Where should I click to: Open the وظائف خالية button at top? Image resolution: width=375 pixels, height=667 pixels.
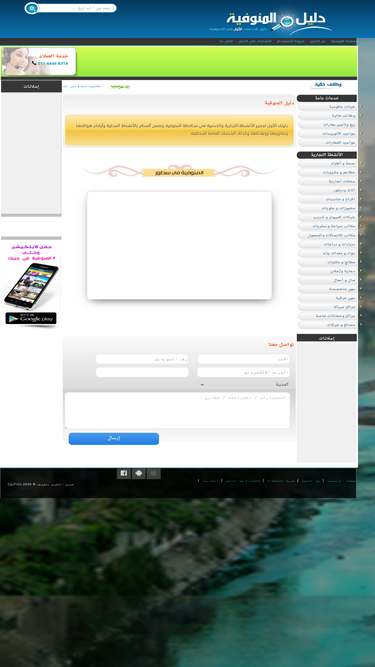click(327, 85)
